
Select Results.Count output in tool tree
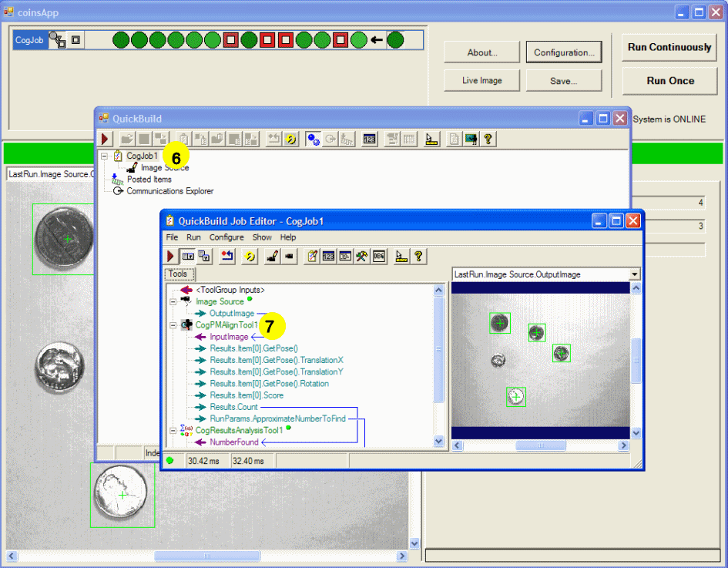pos(233,407)
